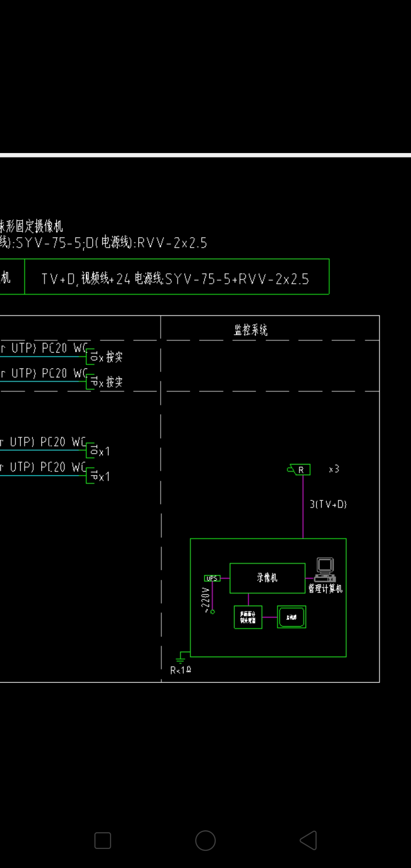The image size is (411, 868).
Task: Select the TO socket symbol next to x 按实
Action: coord(92,356)
